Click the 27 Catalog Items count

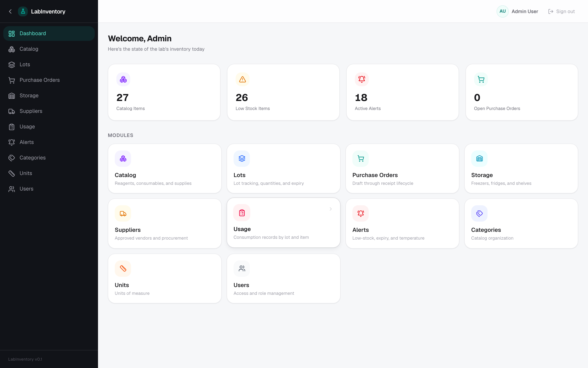click(x=122, y=98)
